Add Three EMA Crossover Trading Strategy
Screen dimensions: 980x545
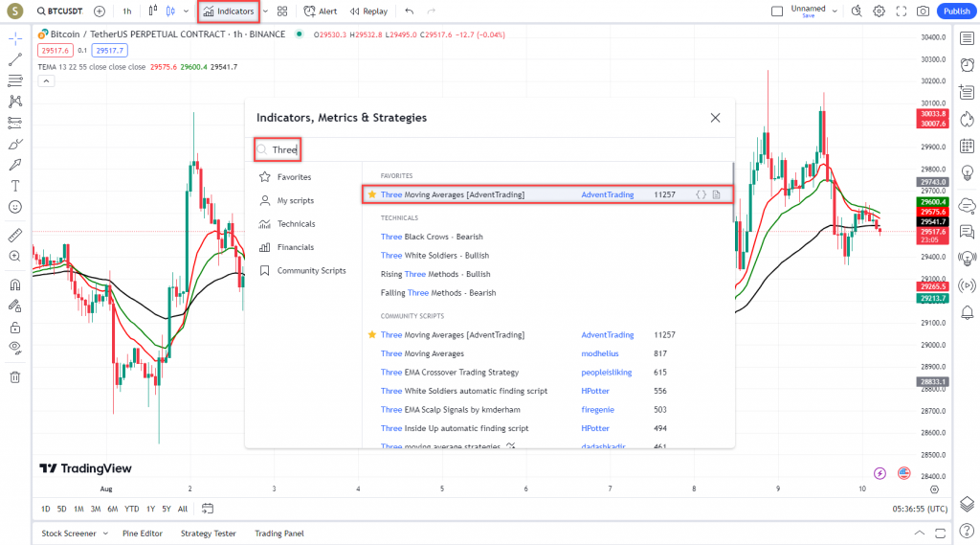click(450, 373)
